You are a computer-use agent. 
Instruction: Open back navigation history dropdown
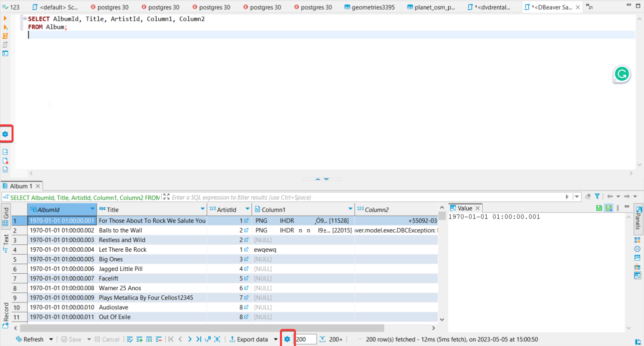coord(618,197)
